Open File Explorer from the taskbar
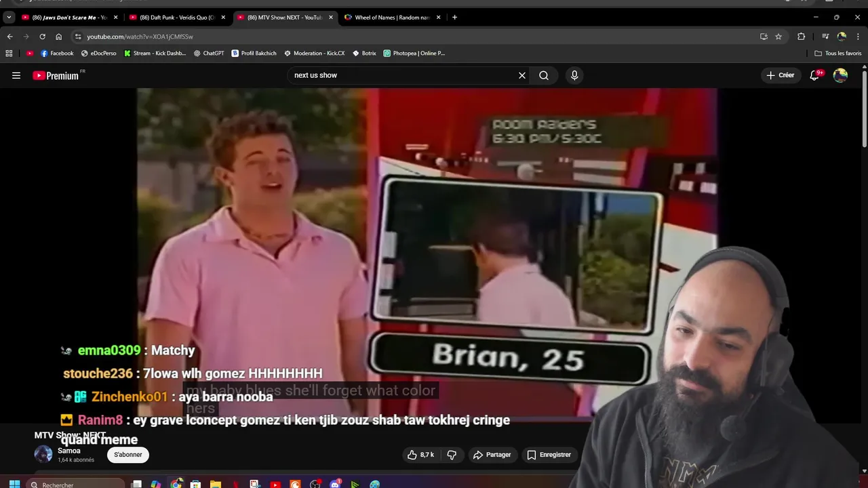This screenshot has height=488, width=868. (x=216, y=485)
